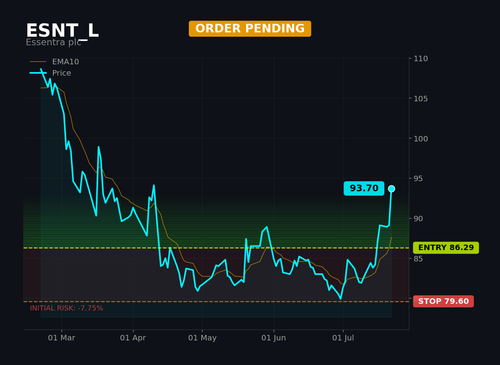Screen dimensions: 500x365
Task: Click the INITIAL RISK: -7.75% text
Action: (66, 308)
